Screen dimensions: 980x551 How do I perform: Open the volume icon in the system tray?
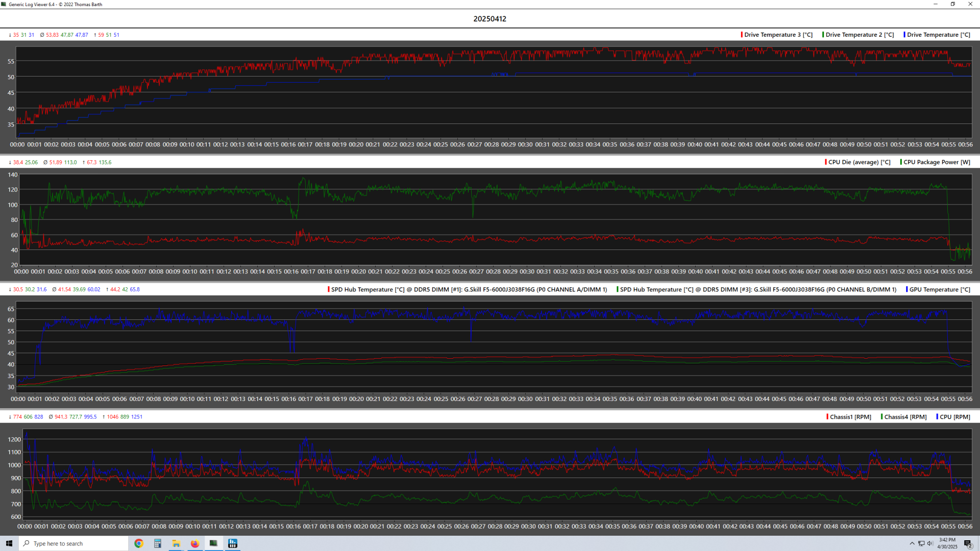pos(930,543)
